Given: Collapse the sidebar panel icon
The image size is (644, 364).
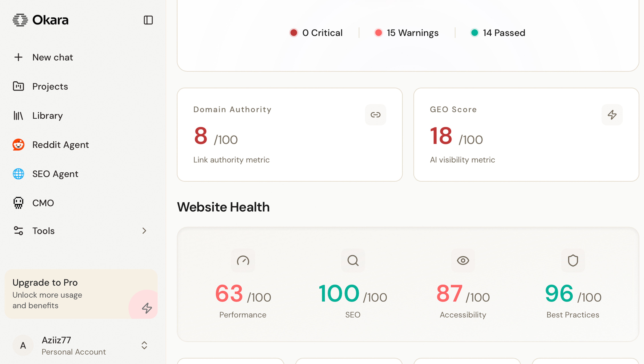Looking at the screenshot, I should [148, 20].
